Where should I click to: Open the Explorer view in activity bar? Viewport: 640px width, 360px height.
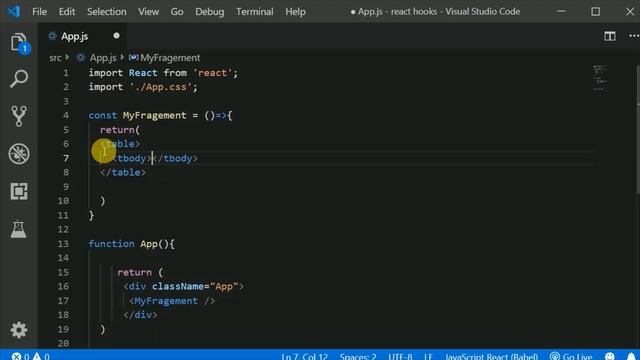tap(19, 42)
